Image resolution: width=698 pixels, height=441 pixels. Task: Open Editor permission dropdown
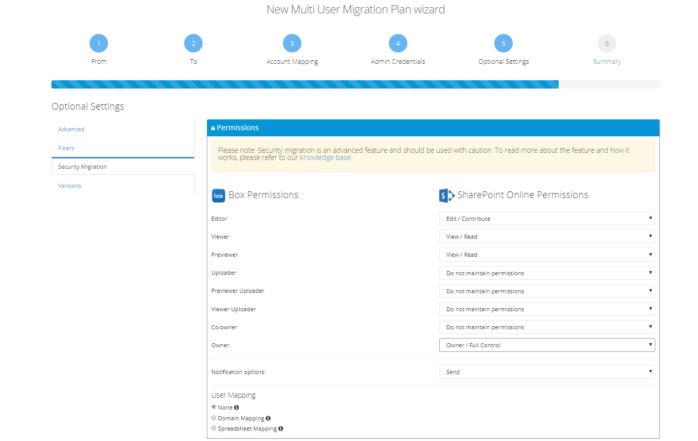click(547, 218)
